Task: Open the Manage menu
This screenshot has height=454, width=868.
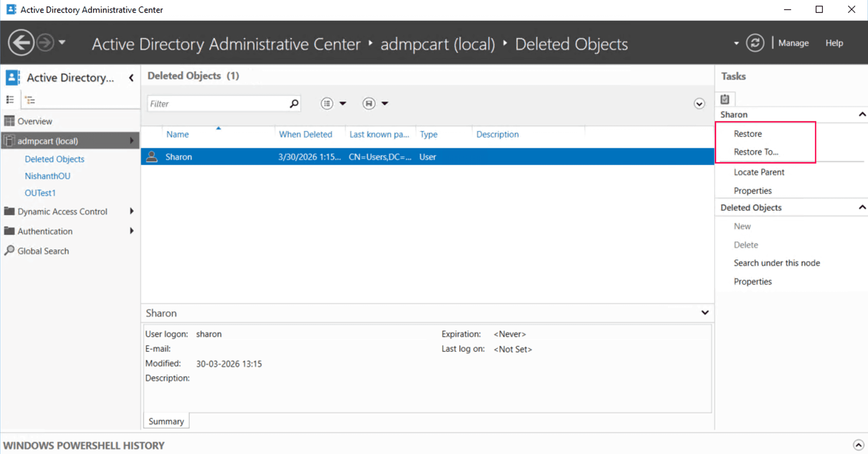Action: (793, 43)
